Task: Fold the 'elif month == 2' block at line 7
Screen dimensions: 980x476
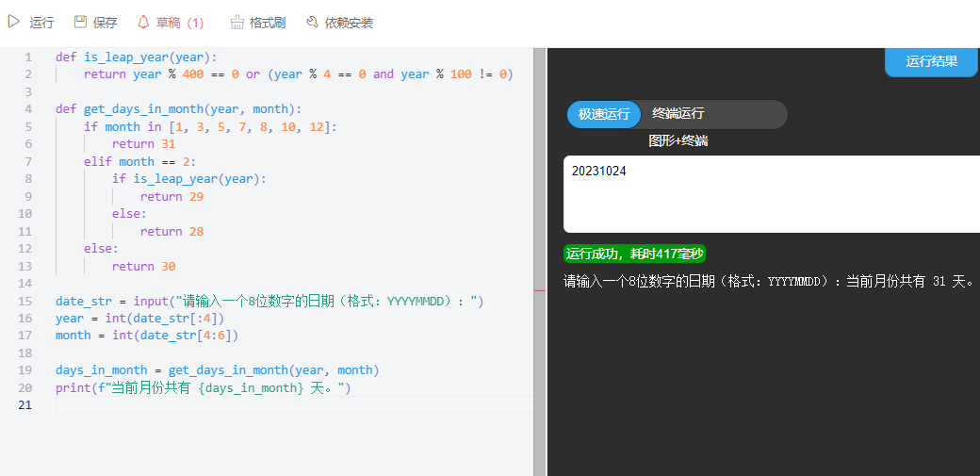Action: tap(45, 162)
